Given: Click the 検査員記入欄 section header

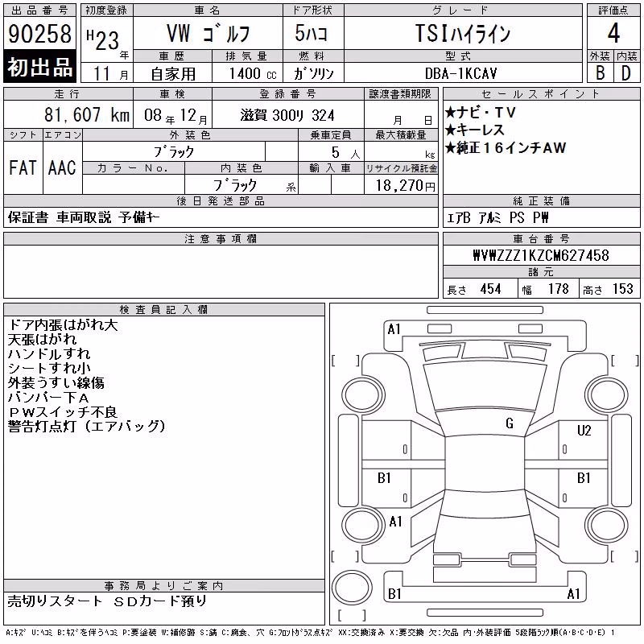Looking at the screenshot, I should tap(164, 310).
